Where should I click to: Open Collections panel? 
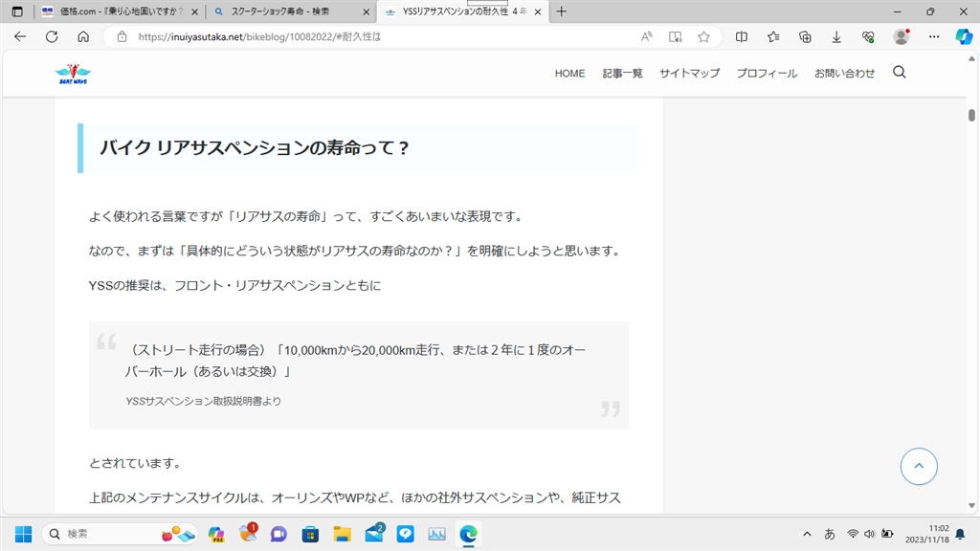pos(805,37)
